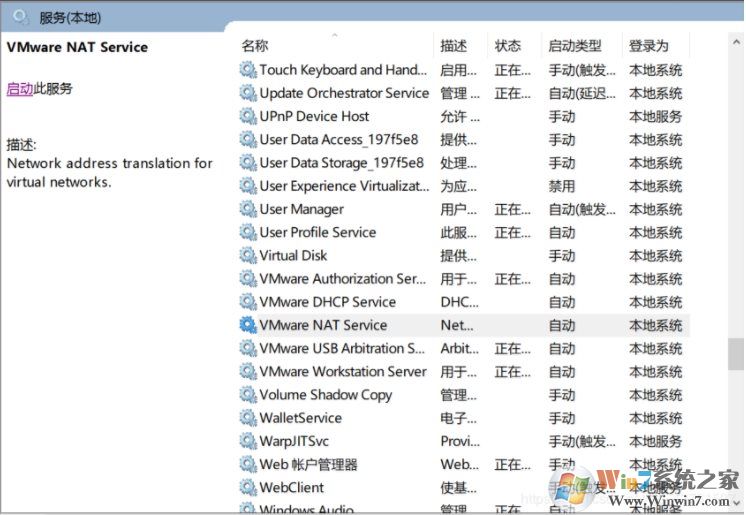
Task: Click the gear icon beside VMware DHCP Service
Action: click(x=248, y=302)
